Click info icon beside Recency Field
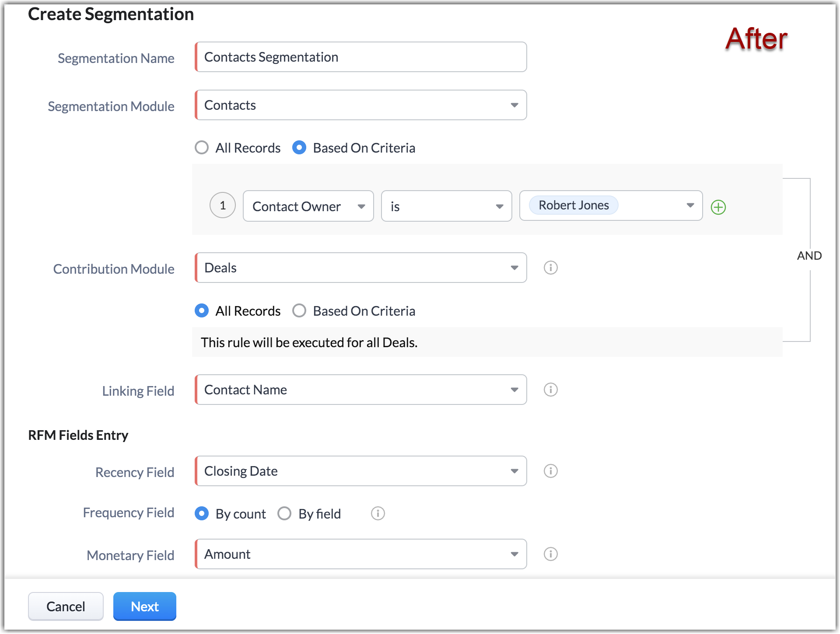This screenshot has width=840, height=634. (550, 471)
